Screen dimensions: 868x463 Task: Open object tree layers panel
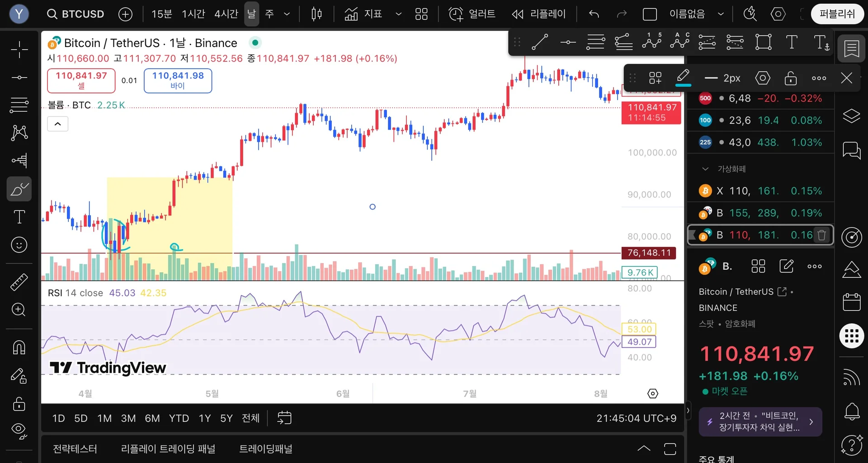(851, 116)
